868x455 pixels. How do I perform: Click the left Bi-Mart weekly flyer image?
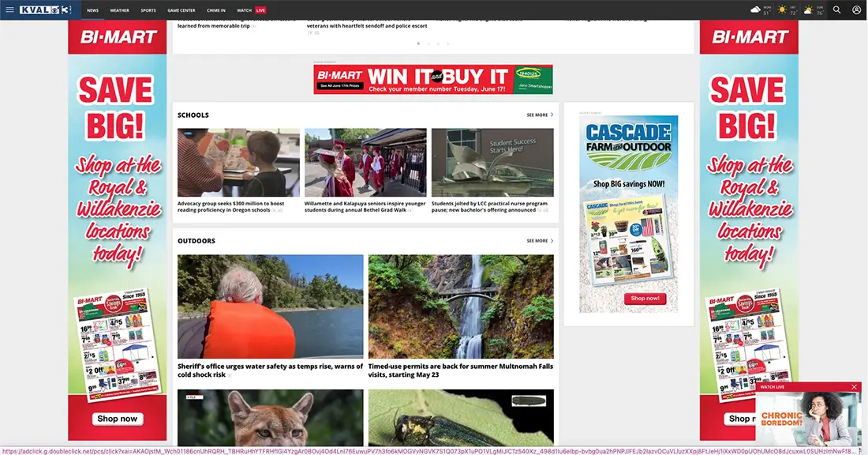pos(118,344)
